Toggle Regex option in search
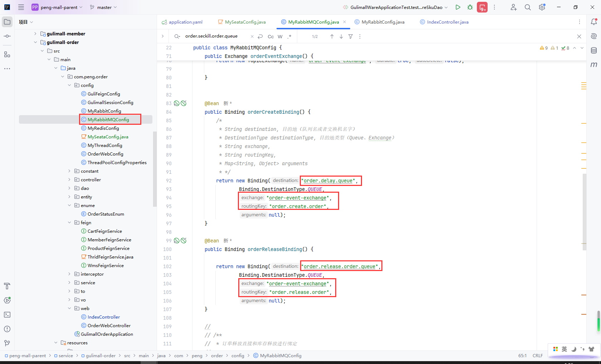Screen dimensions: 601x364 [289, 36]
